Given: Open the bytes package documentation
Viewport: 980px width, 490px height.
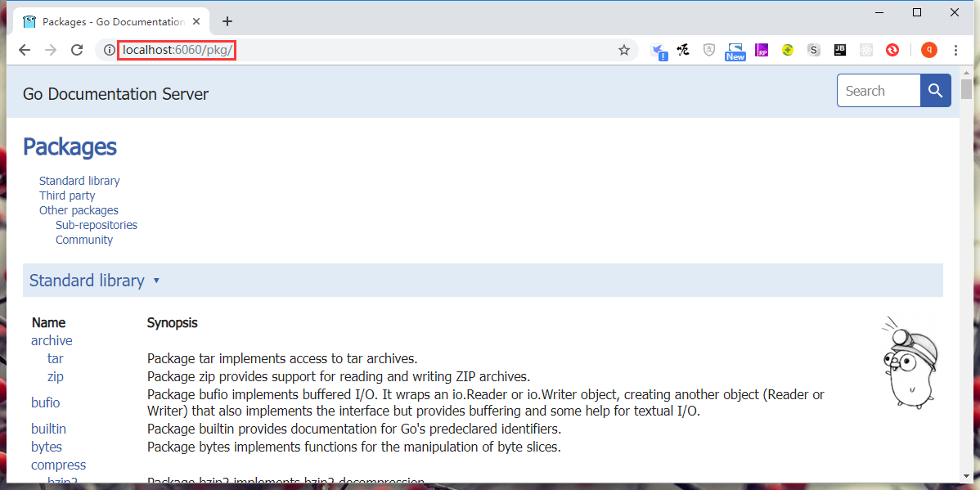Looking at the screenshot, I should pyautogui.click(x=47, y=447).
